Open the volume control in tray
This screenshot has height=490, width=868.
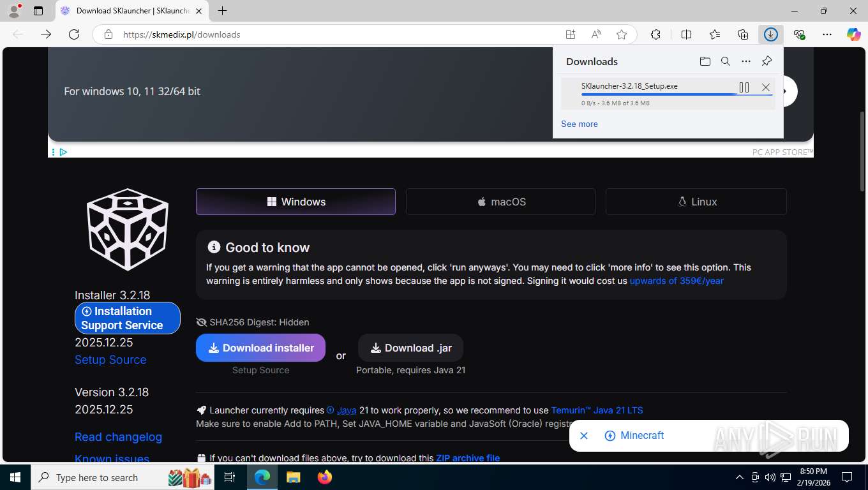coord(770,477)
